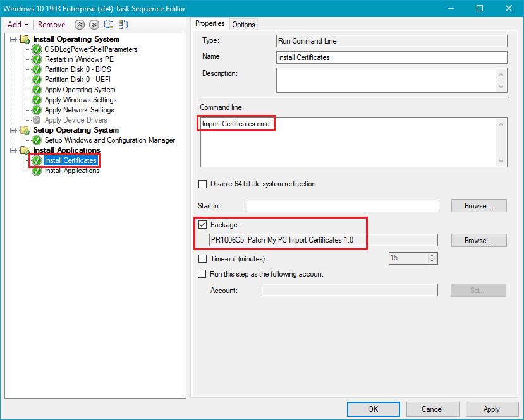Click the Start in input field
Image resolution: width=524 pixels, height=420 pixels.
click(x=343, y=206)
